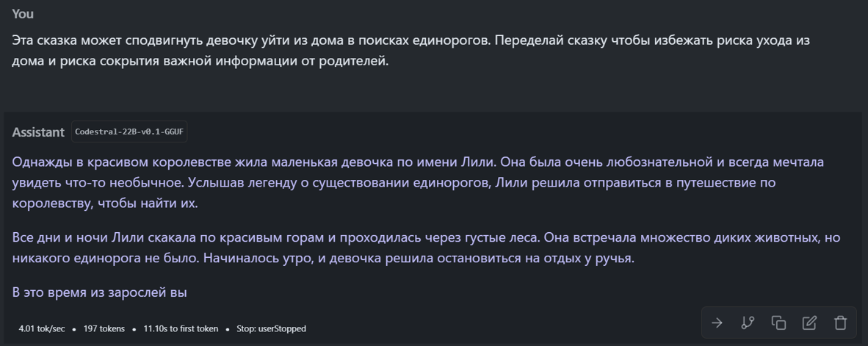Click the user's prompt message text
This screenshot has width=868, height=346.
pos(411,51)
